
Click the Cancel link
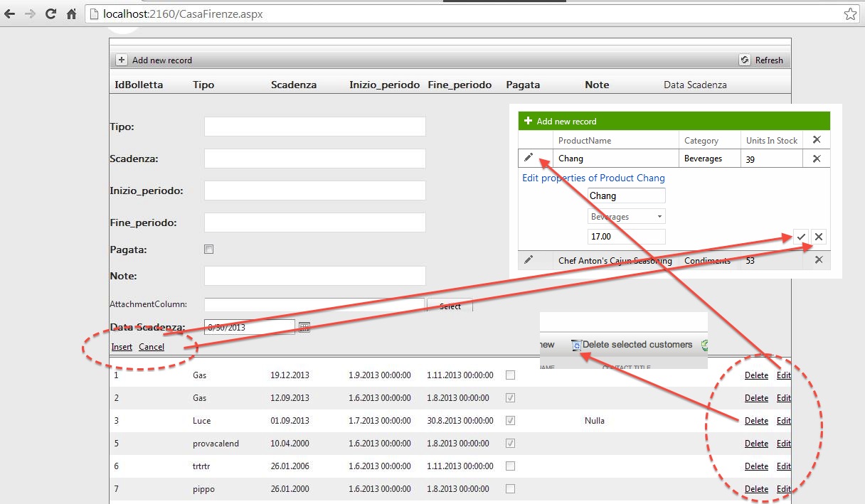152,347
